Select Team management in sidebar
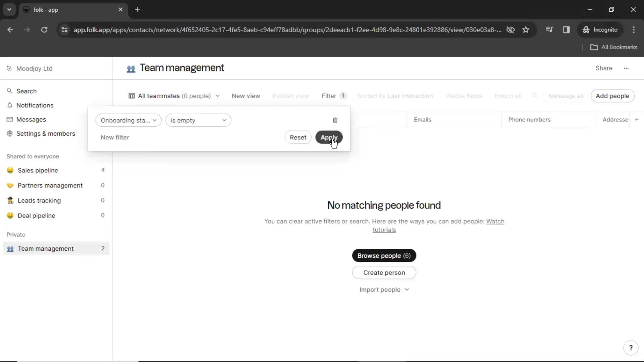 tap(56, 249)
